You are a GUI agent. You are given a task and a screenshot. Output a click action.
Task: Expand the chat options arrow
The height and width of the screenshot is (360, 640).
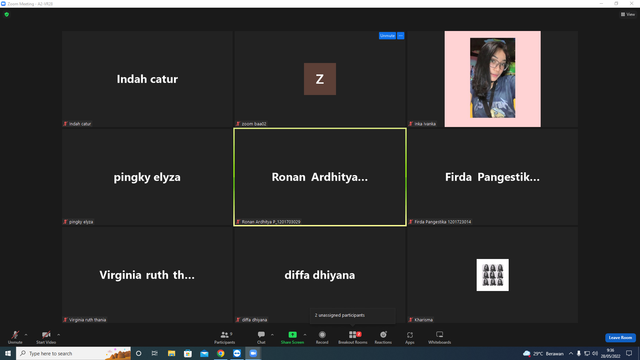coord(272,335)
